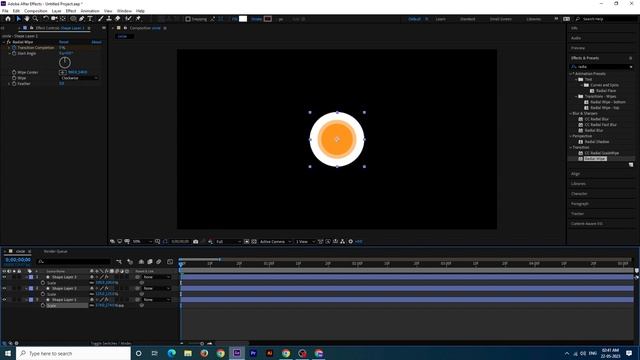
Task: Click the Start Angle dial control
Action: pos(65,62)
